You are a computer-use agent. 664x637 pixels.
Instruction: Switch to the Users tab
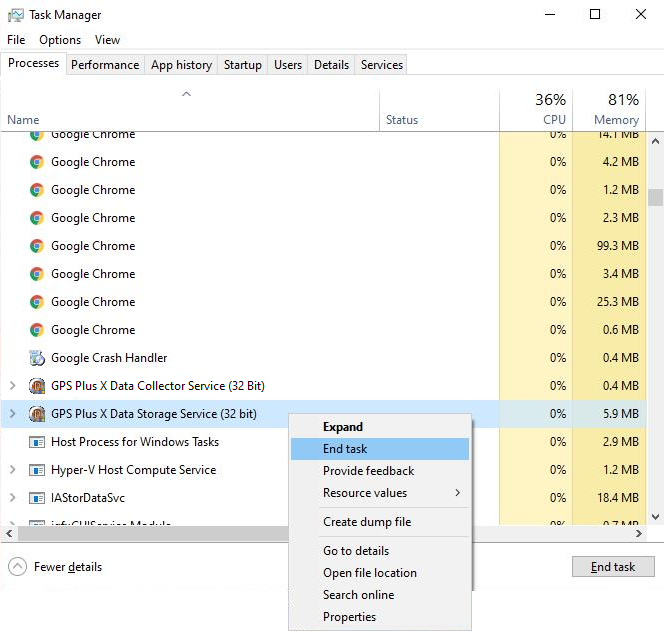(288, 65)
